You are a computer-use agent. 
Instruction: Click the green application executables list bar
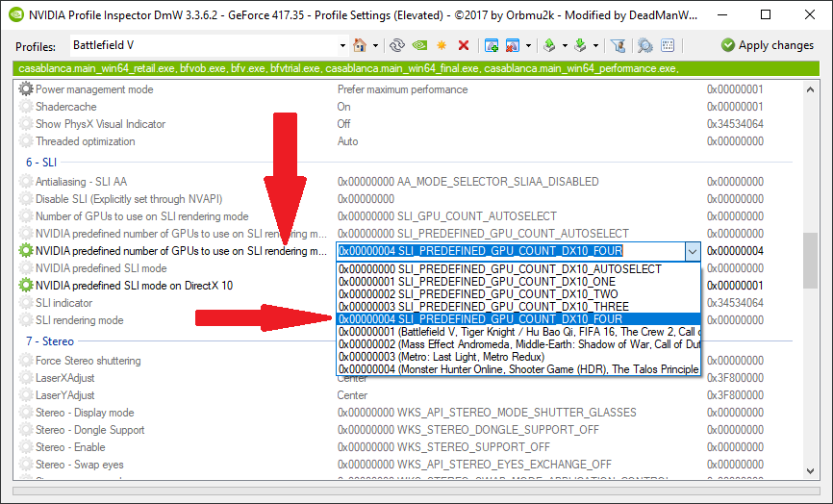click(416, 68)
